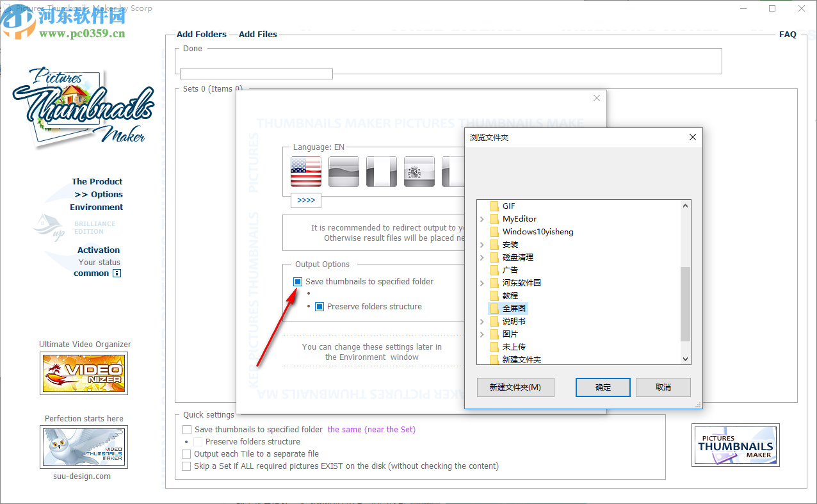
Task: Click the 安装 folder icon
Action: tap(494, 245)
